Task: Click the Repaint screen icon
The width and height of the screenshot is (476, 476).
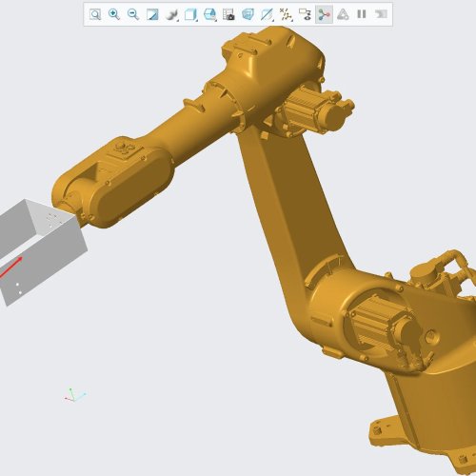Action: 152,14
